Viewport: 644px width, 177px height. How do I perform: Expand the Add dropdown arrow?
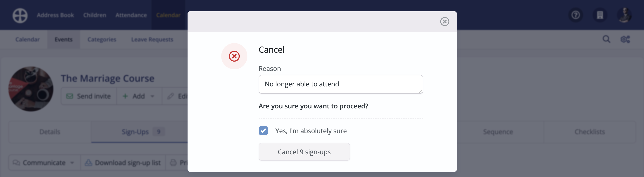point(152,96)
